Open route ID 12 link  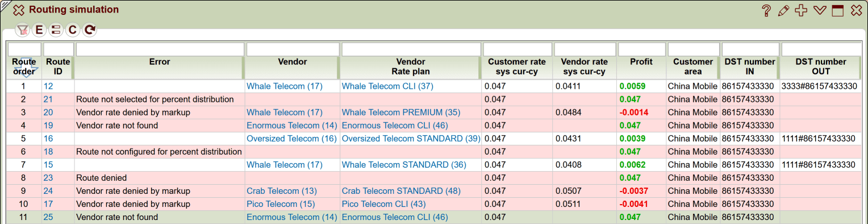[x=48, y=86]
